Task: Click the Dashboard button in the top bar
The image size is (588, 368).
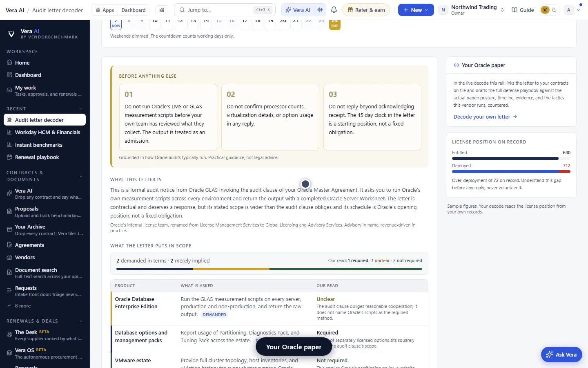Action: click(x=134, y=10)
